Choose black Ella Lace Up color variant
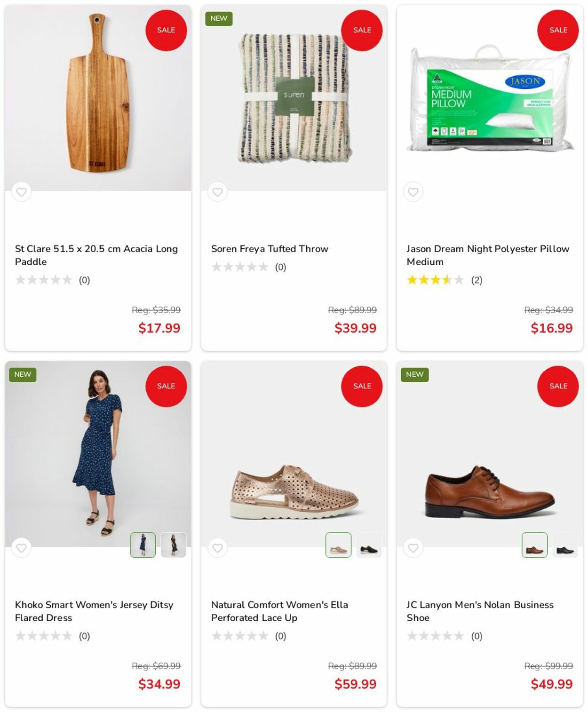Viewport: 588px width, 712px height. [x=369, y=545]
